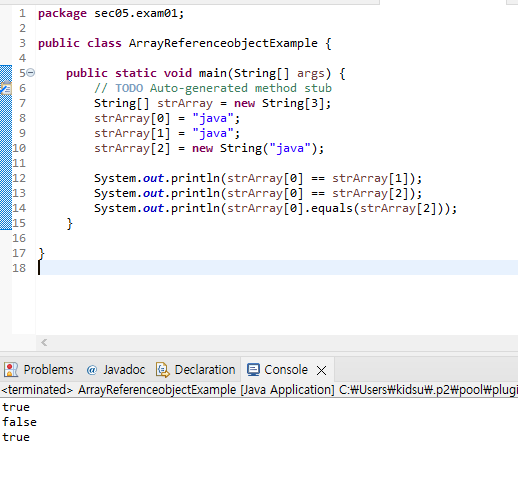
Task: Open the Problems tab
Action: [49, 370]
